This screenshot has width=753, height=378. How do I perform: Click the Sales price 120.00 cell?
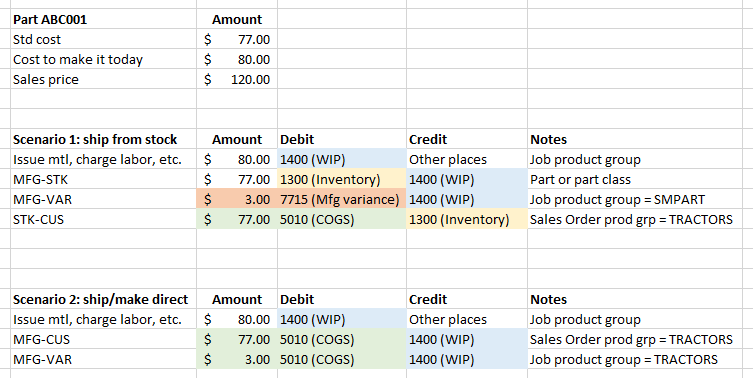pyautogui.click(x=237, y=79)
